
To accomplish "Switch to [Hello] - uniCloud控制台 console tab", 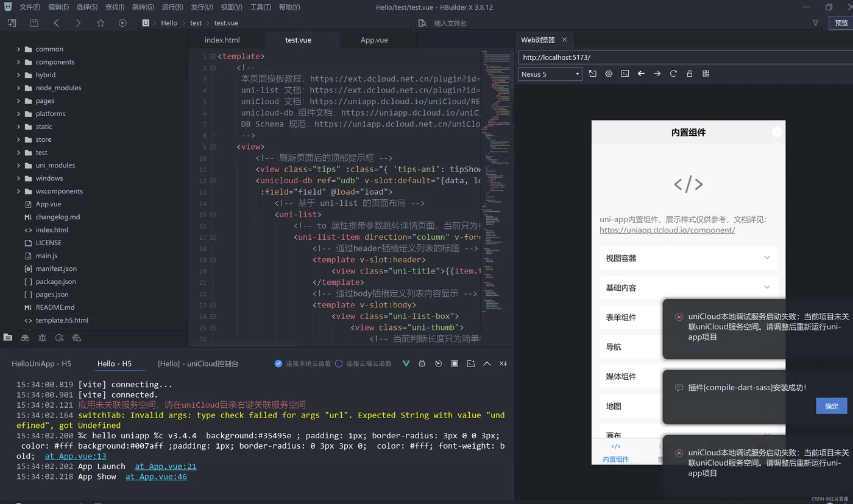I will (198, 363).
